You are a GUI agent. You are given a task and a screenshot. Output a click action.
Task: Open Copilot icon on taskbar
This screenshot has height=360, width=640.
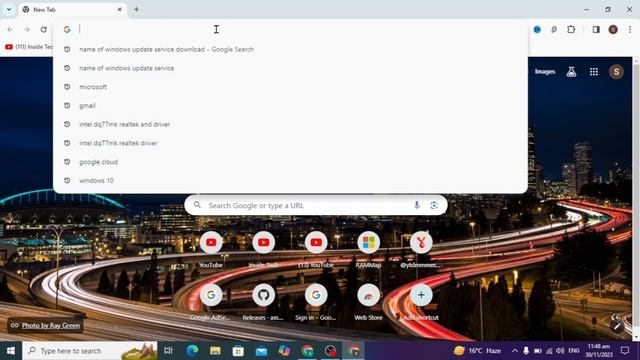[284, 351]
